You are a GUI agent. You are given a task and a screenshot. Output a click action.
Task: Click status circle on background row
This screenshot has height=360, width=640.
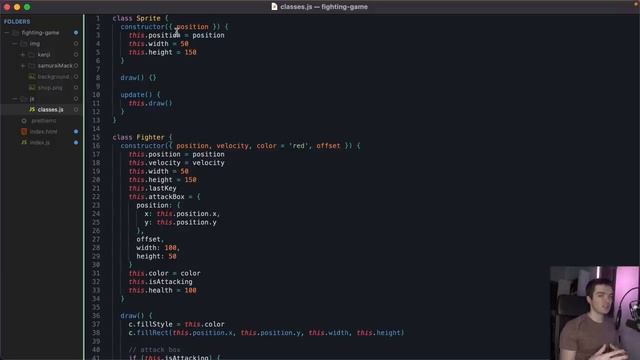point(76,77)
